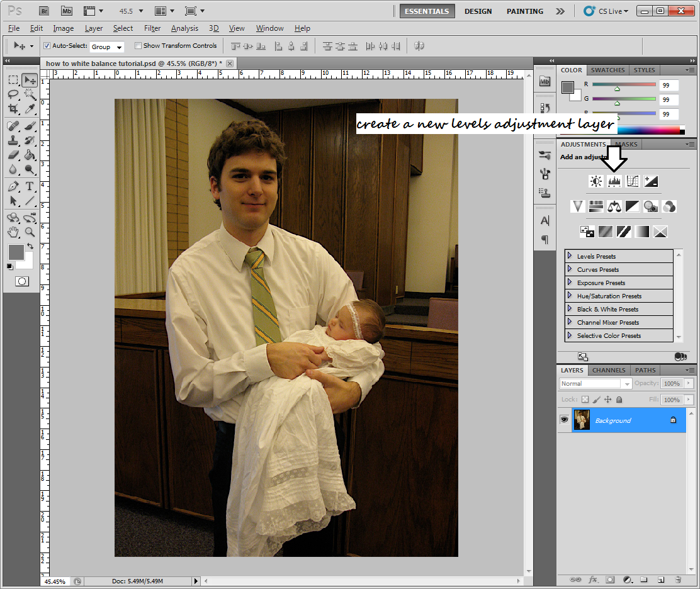Add a Photo Filter adjustment
Screen dimensions: 700x589
(x=651, y=206)
